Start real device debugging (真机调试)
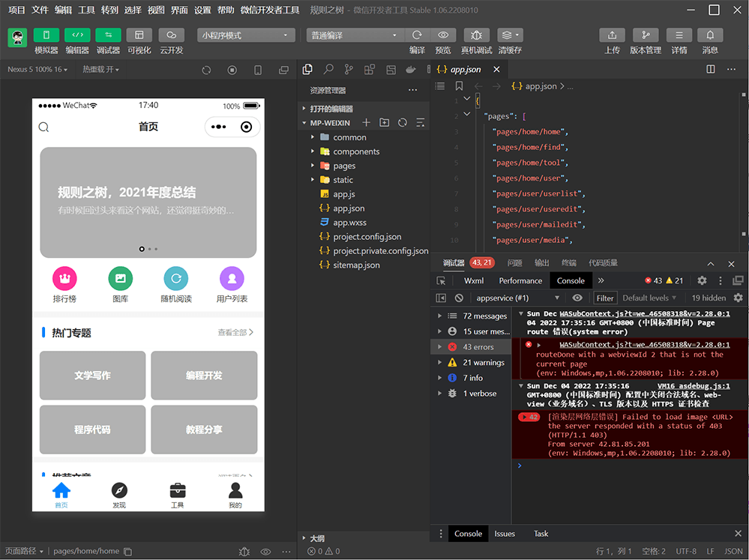Viewport: 749px width, 560px height. (x=476, y=35)
